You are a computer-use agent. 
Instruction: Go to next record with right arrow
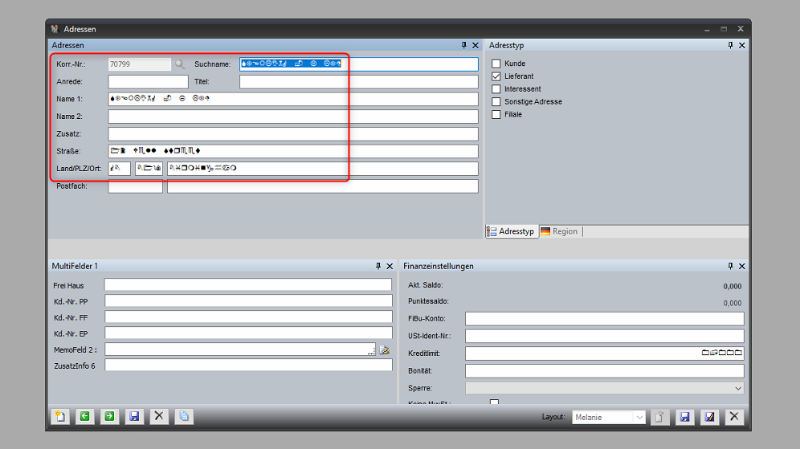point(108,416)
